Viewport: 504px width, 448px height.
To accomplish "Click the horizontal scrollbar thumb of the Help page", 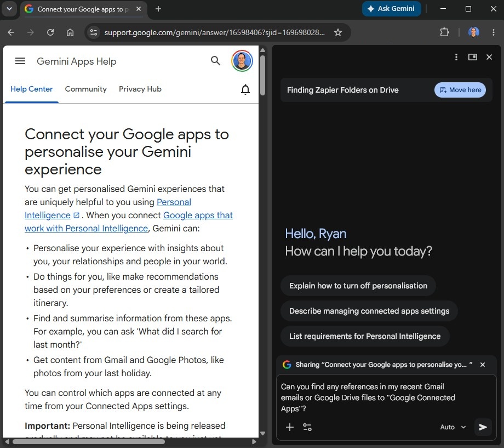I will pyautogui.click(x=88, y=442).
